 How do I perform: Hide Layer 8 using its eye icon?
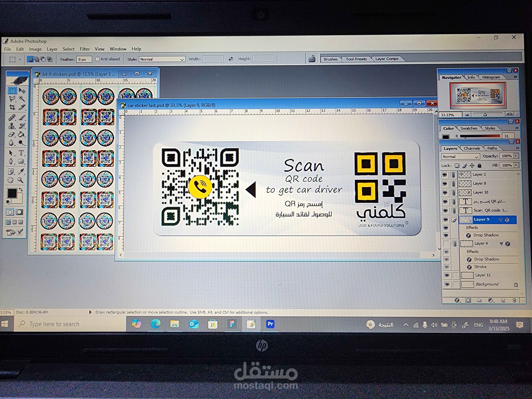(x=445, y=184)
